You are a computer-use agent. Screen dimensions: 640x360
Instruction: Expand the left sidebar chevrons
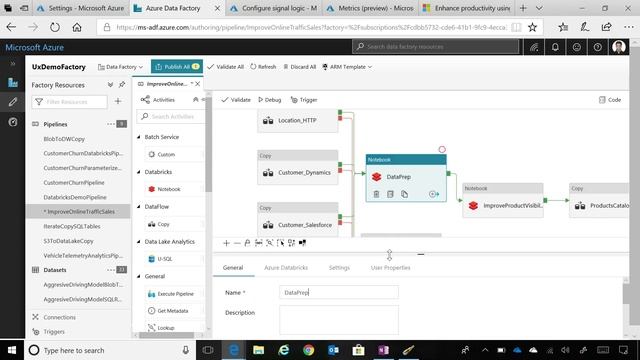point(13,64)
